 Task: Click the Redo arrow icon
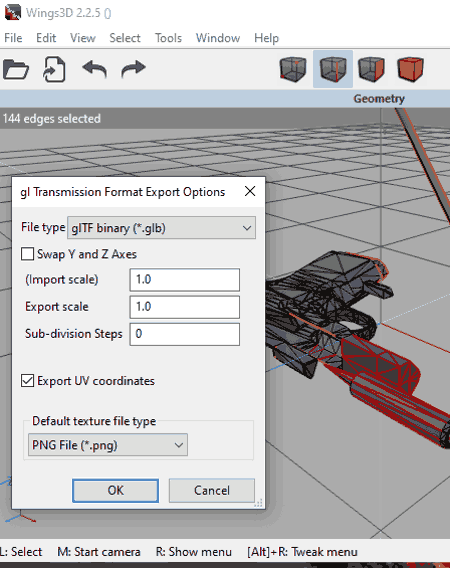[x=133, y=69]
